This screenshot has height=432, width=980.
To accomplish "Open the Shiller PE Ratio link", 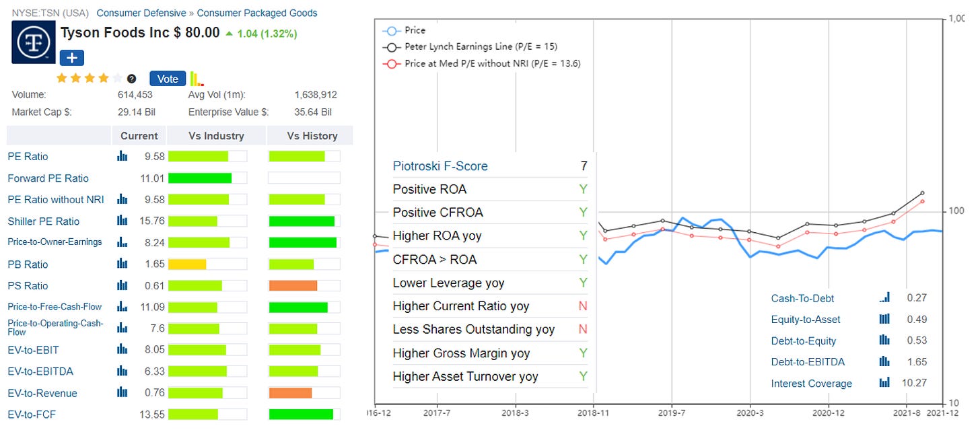I will (x=43, y=221).
